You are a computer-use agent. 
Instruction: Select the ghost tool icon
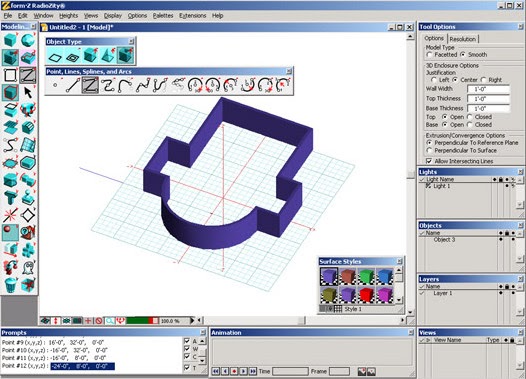tap(28, 267)
